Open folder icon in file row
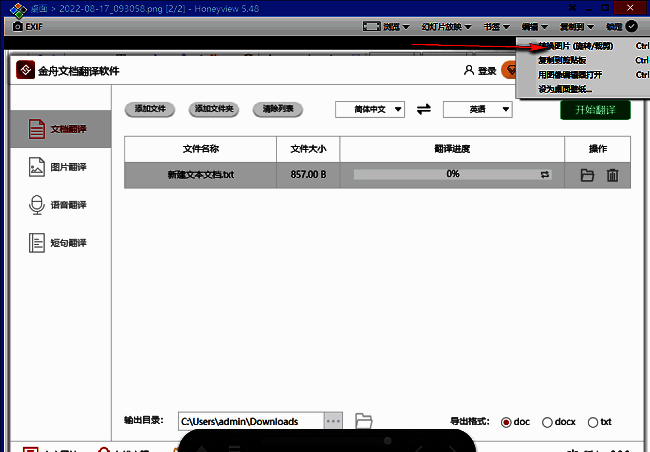The height and width of the screenshot is (452, 650). (588, 175)
